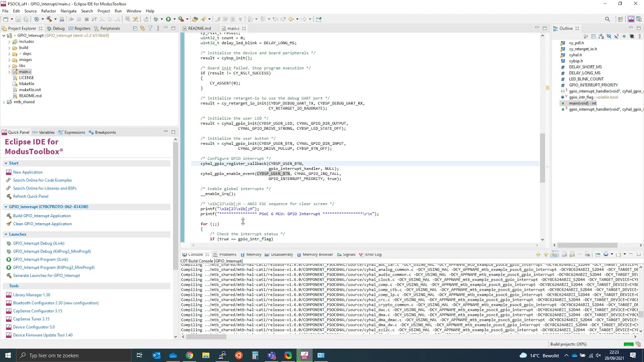This screenshot has width=644, height=362.
Task: Click the Task View taskbar icon
Action: pyautogui.click(x=139, y=355)
